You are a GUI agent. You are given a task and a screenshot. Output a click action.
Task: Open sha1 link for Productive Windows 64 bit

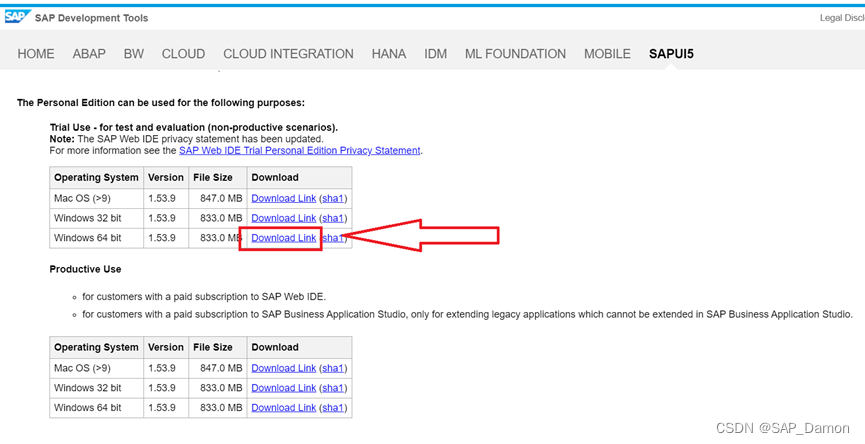pyautogui.click(x=333, y=408)
